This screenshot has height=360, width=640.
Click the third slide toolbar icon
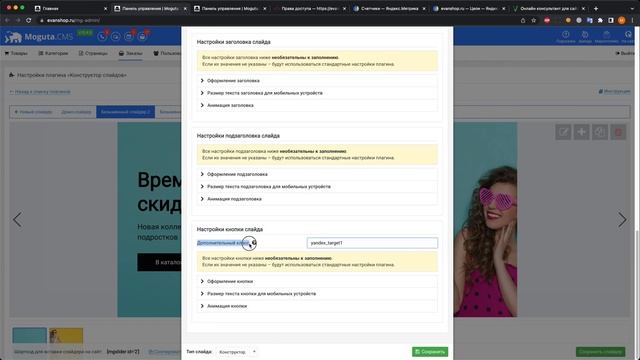coord(600,132)
